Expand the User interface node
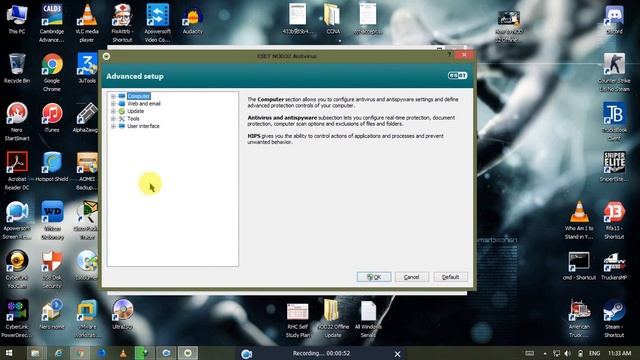640x360 pixels. click(113, 126)
